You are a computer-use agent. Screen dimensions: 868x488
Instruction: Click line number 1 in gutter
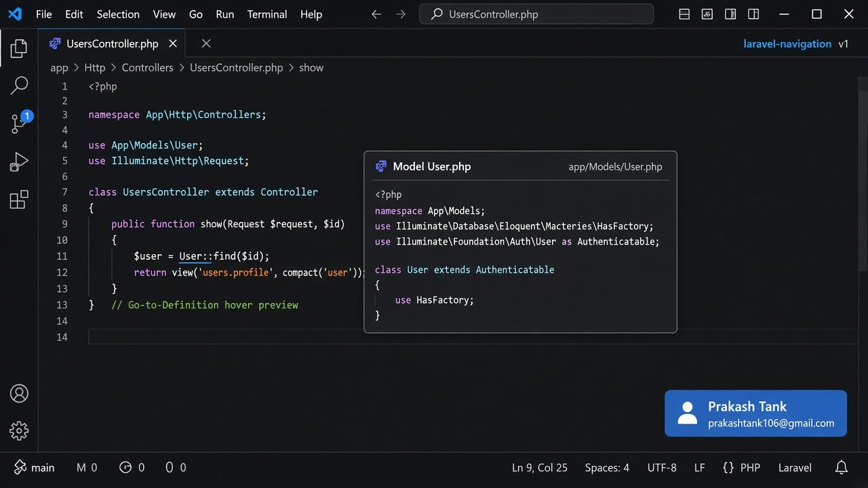(x=64, y=86)
